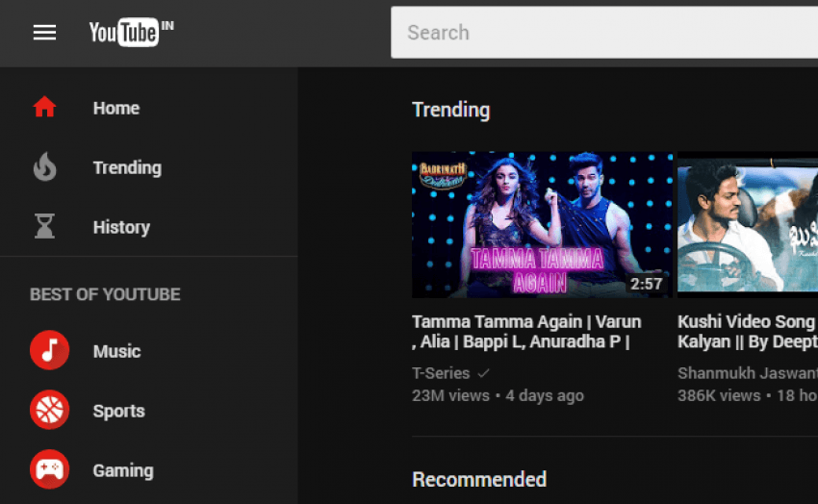
Task: Play the Kushi Video Song thumbnail
Action: [x=748, y=225]
